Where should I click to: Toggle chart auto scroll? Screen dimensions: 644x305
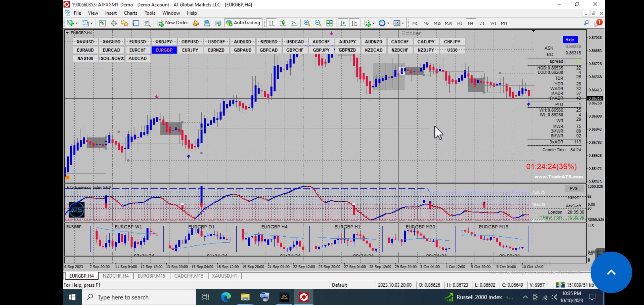(343, 23)
